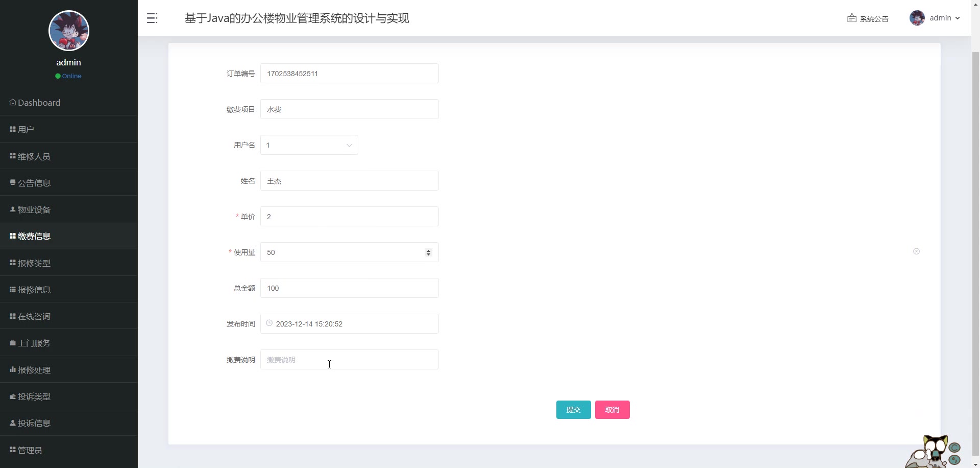
Task: Click the 使用量 spinner arrows
Action: tap(428, 252)
